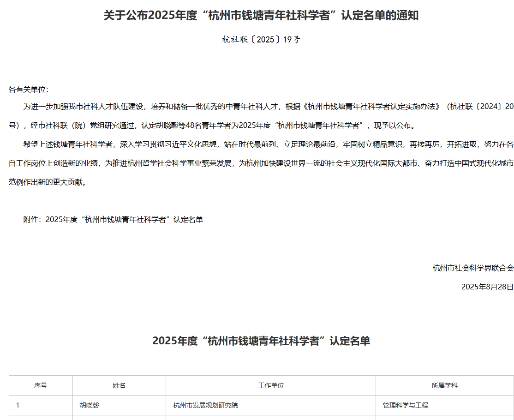The image size is (514, 420).
Task: Select the name cell 胡晓馨 in row 1
Action: point(90,405)
